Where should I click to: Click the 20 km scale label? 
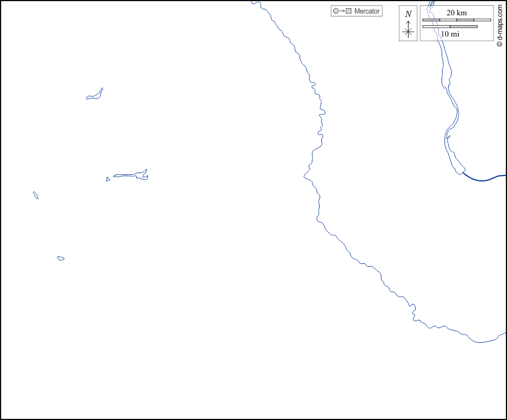click(456, 13)
